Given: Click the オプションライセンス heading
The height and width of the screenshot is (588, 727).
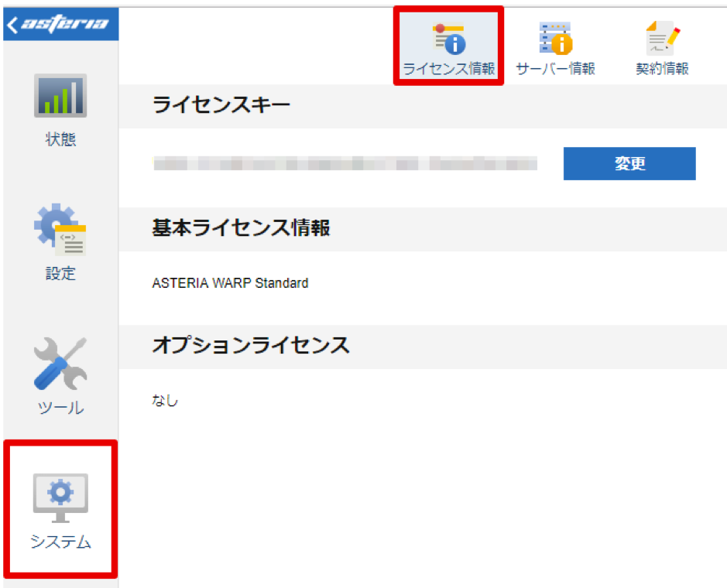Looking at the screenshot, I should click(x=251, y=345).
